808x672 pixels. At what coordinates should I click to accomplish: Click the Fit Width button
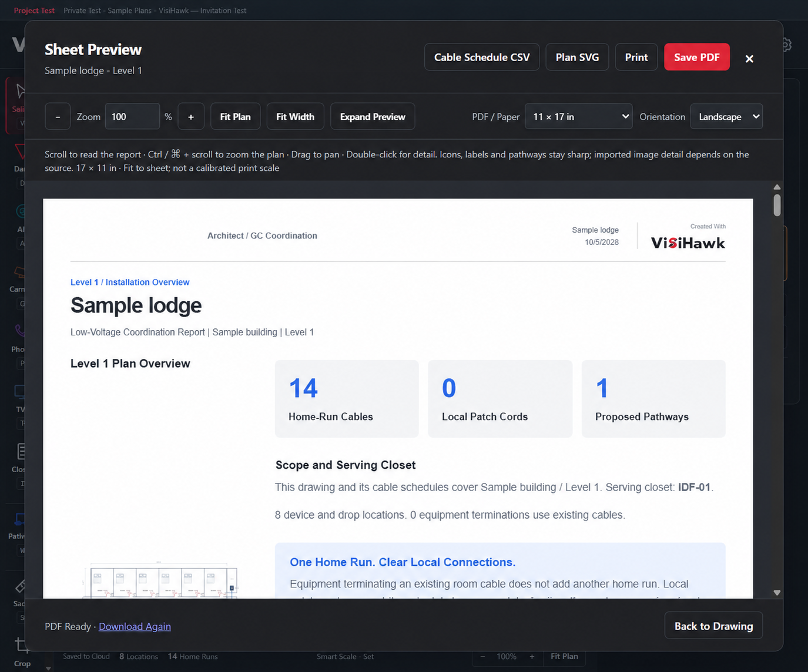pyautogui.click(x=295, y=116)
